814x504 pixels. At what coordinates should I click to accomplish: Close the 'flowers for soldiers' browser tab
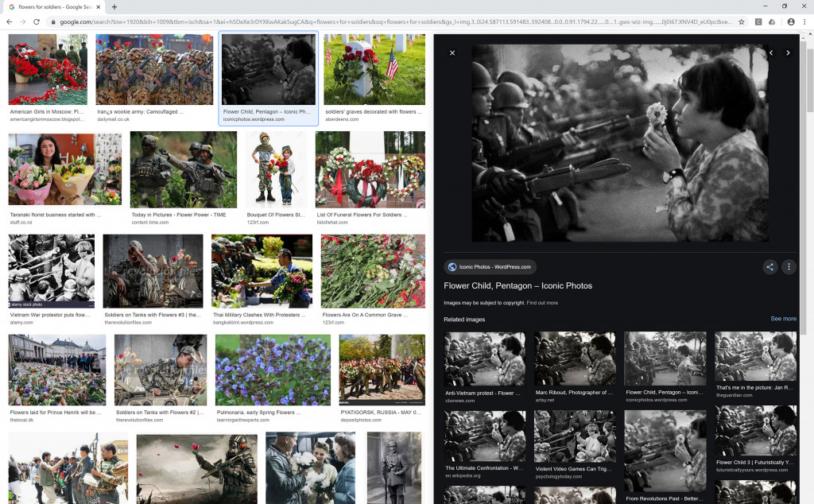coord(98,6)
